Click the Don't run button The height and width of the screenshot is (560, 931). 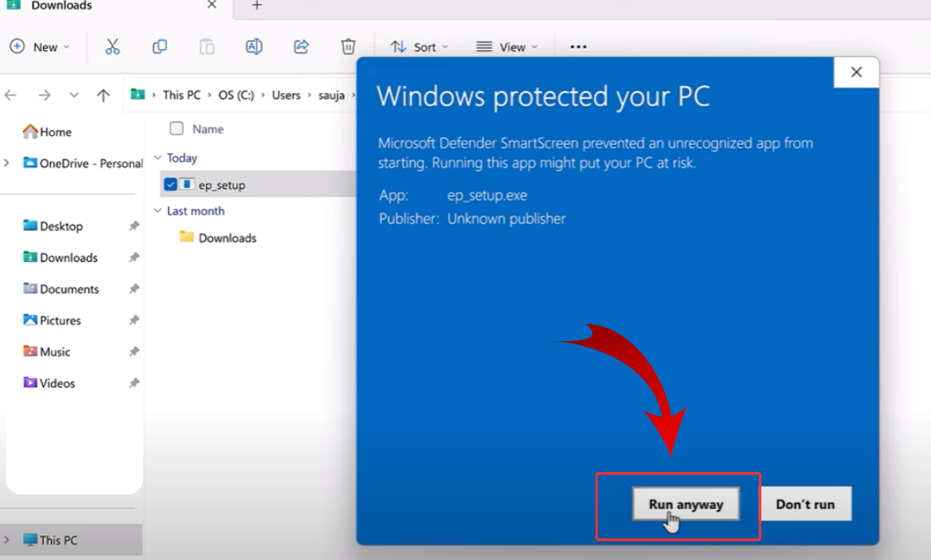[805, 505]
